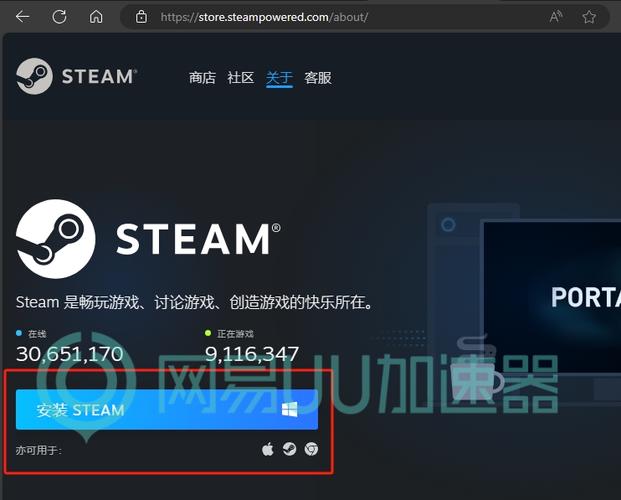Go back with the browser back arrow
The image size is (621, 500).
(23, 17)
